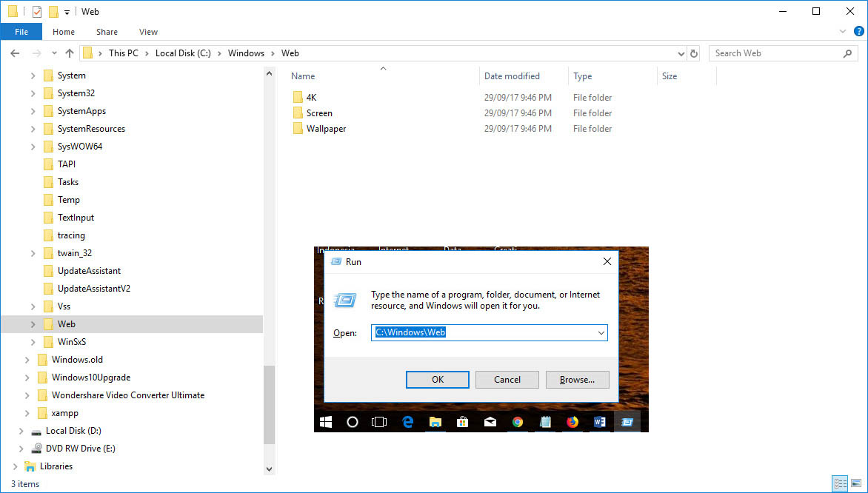Expand the Web folder in the tree
Screen dimensions: 868x493
tap(33, 323)
